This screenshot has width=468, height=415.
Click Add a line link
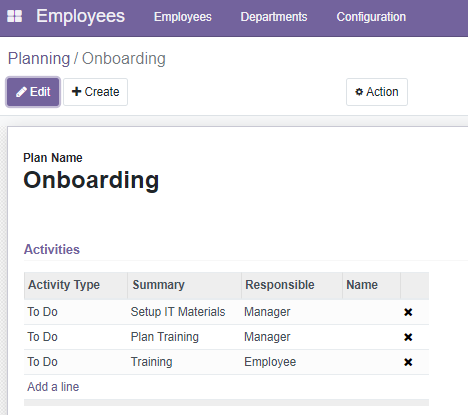pos(53,387)
